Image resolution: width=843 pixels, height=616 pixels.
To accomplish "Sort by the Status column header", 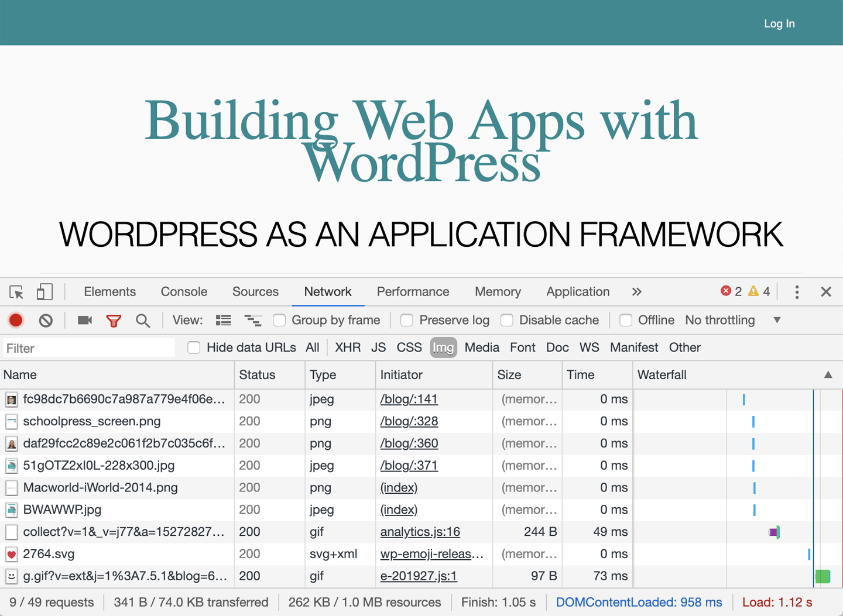I will click(x=270, y=375).
